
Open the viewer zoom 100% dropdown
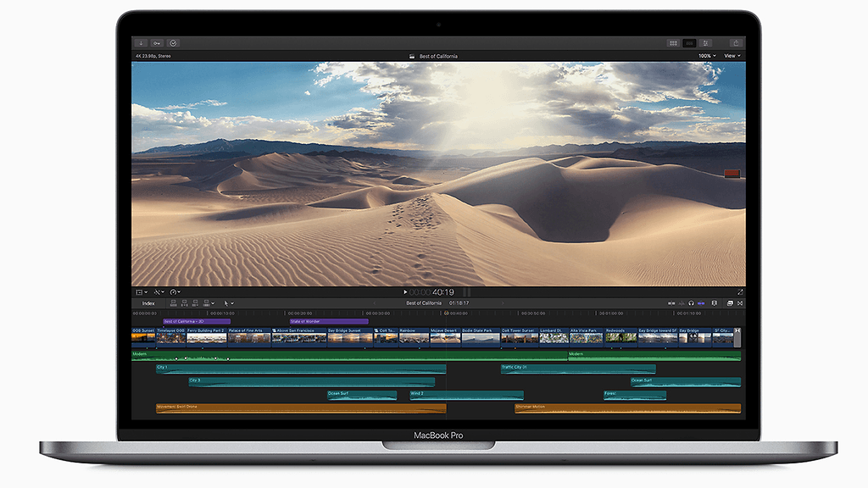[705, 56]
